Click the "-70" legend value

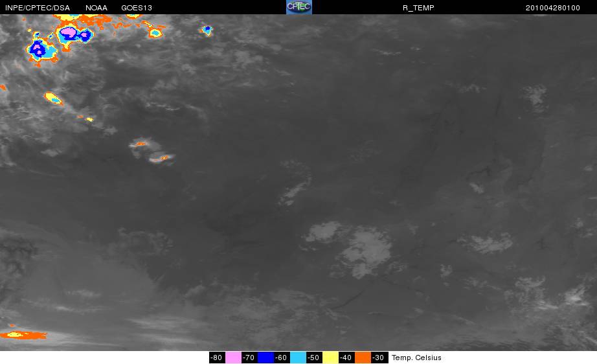[x=249, y=358]
